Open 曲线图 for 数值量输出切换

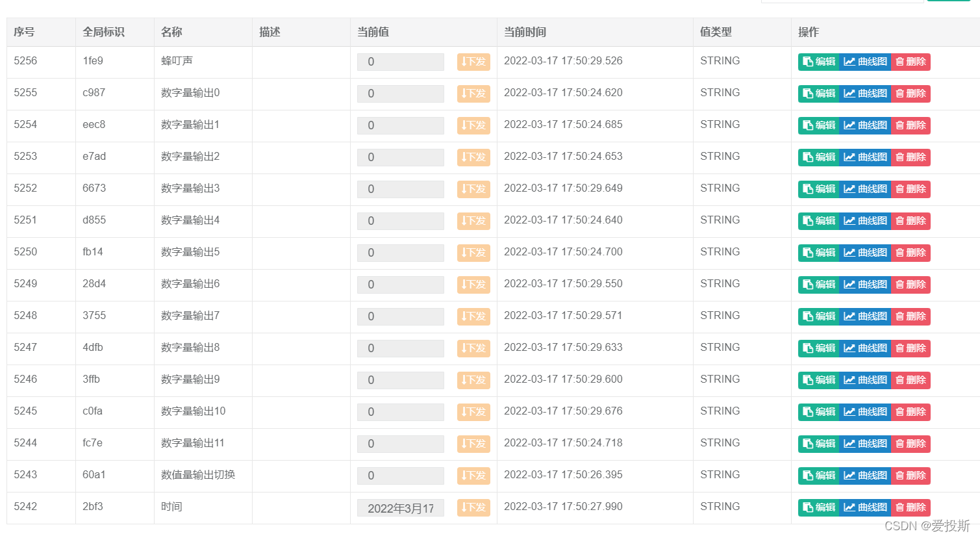click(865, 476)
